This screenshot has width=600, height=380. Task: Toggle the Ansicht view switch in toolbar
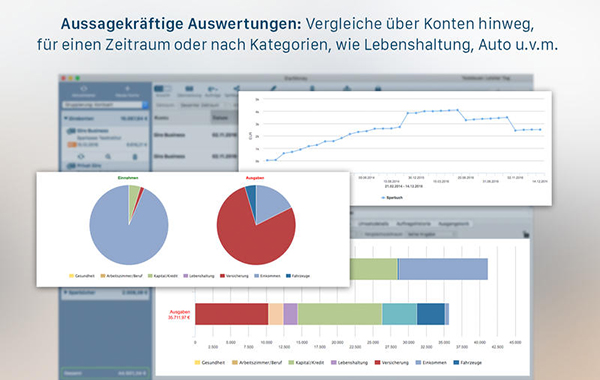pyautogui.click(x=163, y=89)
